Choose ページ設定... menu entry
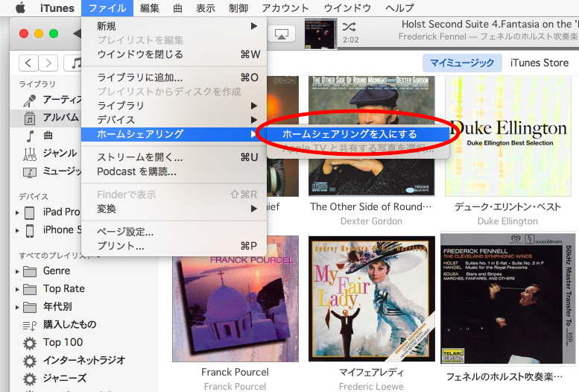 [x=174, y=232]
